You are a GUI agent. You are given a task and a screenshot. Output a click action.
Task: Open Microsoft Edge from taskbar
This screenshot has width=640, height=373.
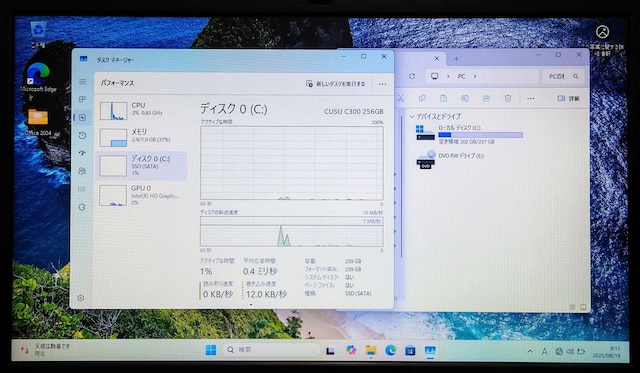tap(391, 350)
